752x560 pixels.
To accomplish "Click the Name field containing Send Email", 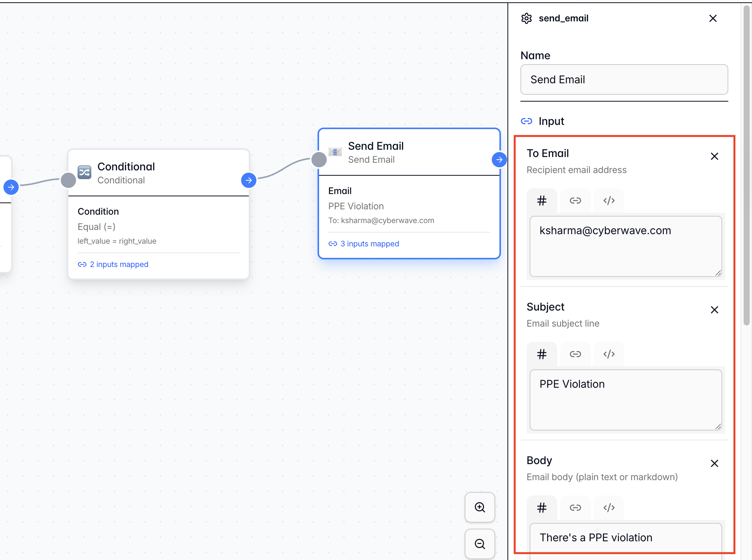I will click(x=624, y=79).
